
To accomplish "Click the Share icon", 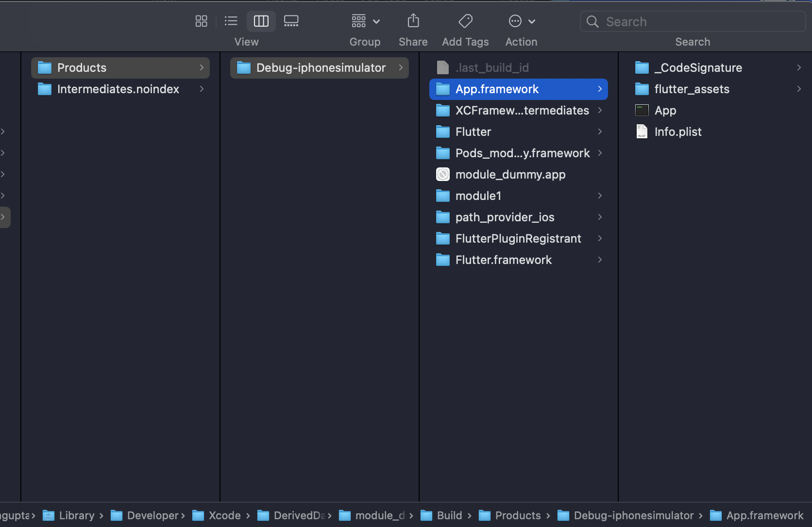I will [412, 21].
